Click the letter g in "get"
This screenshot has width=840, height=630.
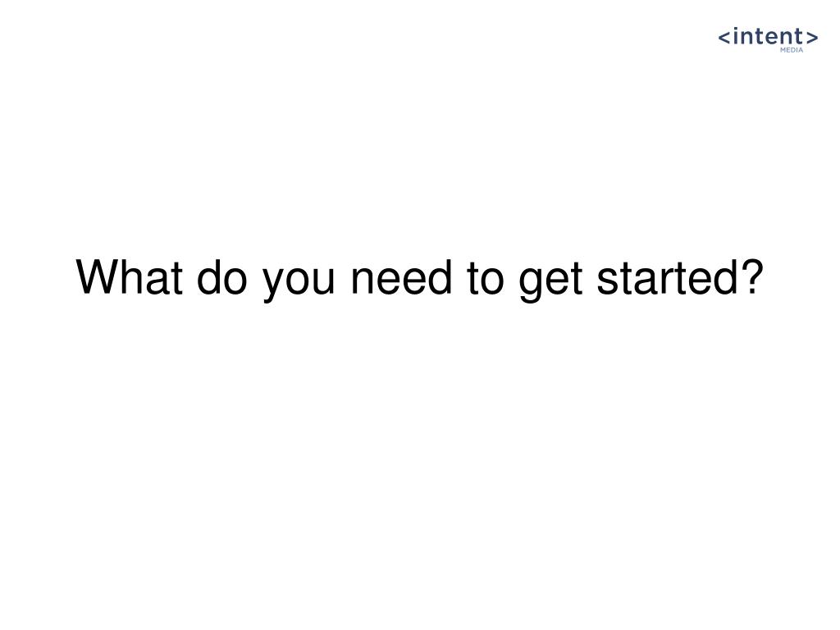click(531, 285)
